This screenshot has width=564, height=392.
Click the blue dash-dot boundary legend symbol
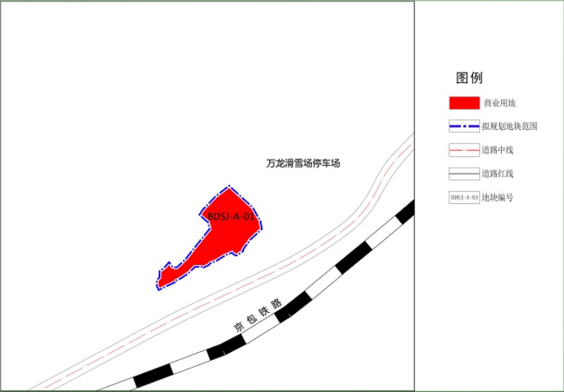[x=464, y=126]
